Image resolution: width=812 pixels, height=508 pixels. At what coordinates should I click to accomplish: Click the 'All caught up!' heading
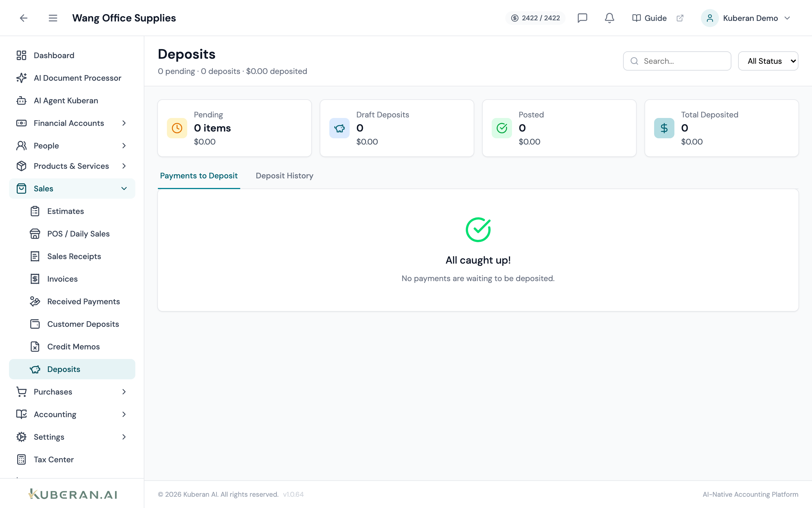478,260
